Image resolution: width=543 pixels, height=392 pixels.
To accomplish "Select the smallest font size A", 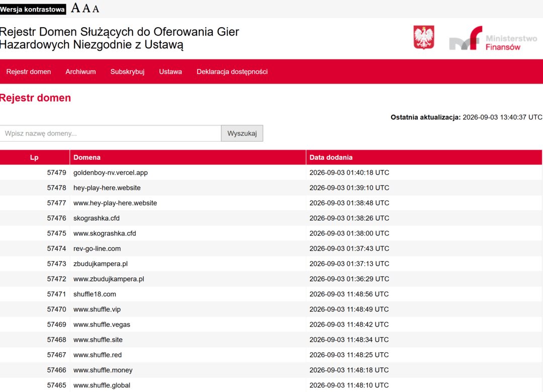I will [x=96, y=9].
